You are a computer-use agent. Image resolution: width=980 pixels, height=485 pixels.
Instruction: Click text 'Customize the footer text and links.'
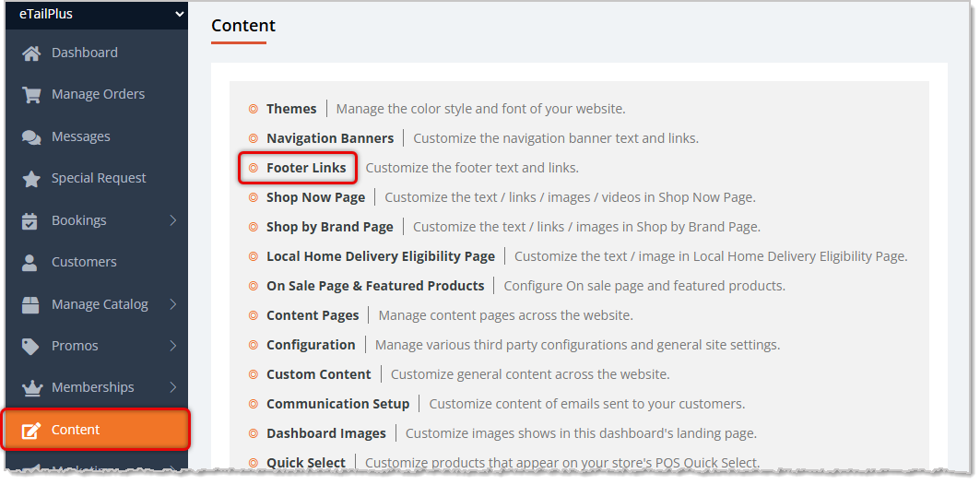click(x=473, y=168)
